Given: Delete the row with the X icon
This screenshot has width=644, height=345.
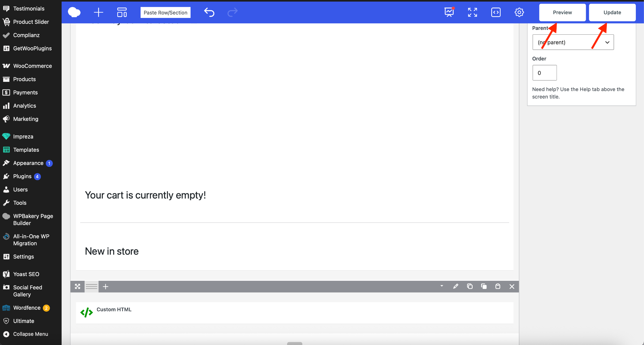Looking at the screenshot, I should 512,286.
